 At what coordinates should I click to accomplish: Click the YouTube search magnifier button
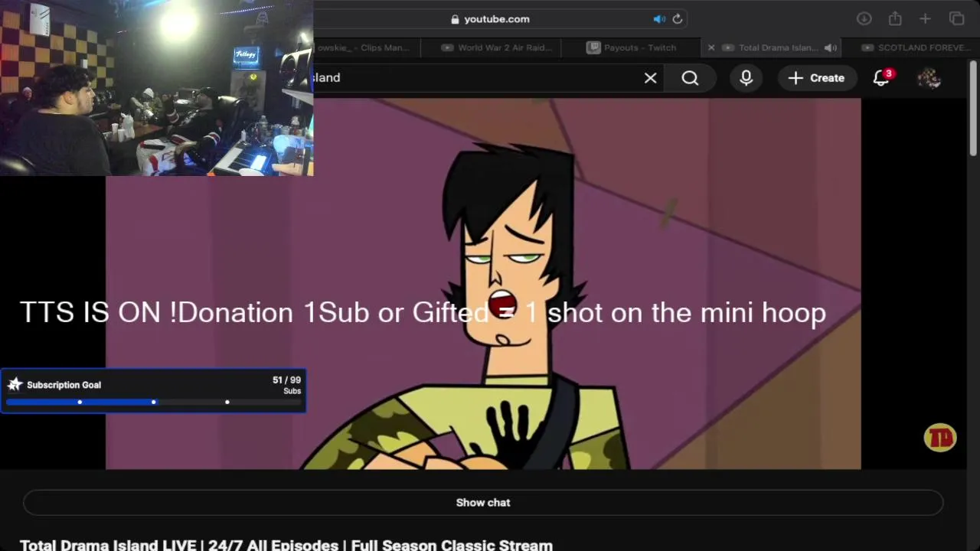coord(690,78)
